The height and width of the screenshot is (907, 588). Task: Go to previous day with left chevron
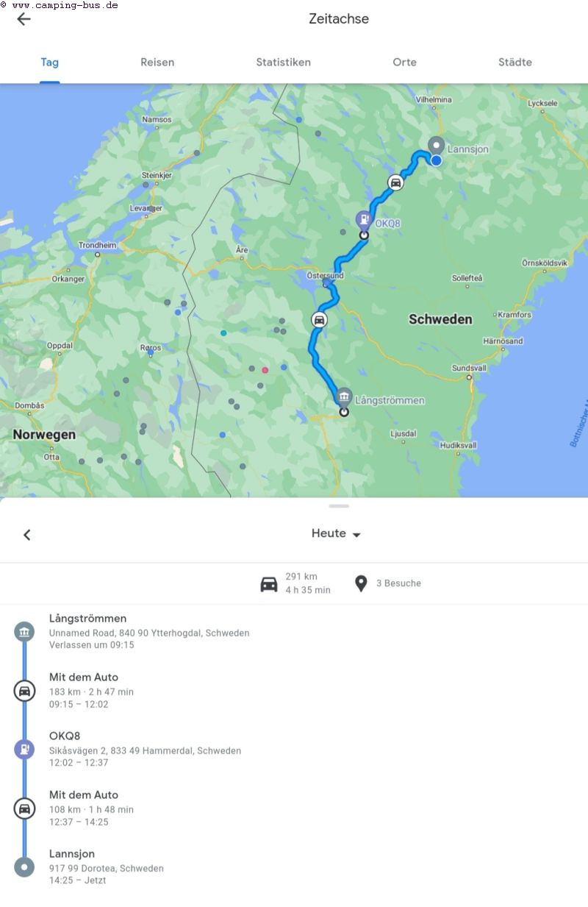[27, 535]
